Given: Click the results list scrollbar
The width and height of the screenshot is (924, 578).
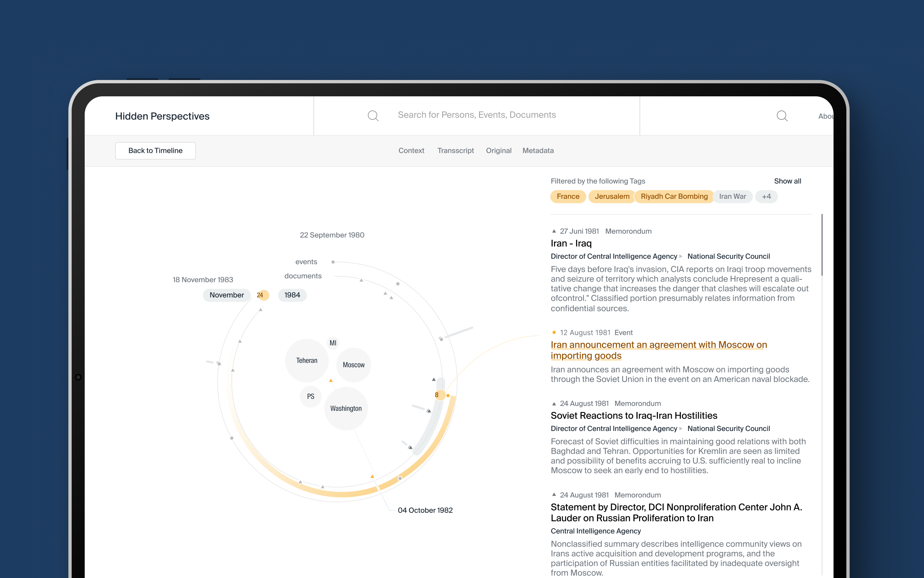Looking at the screenshot, I should (x=822, y=245).
